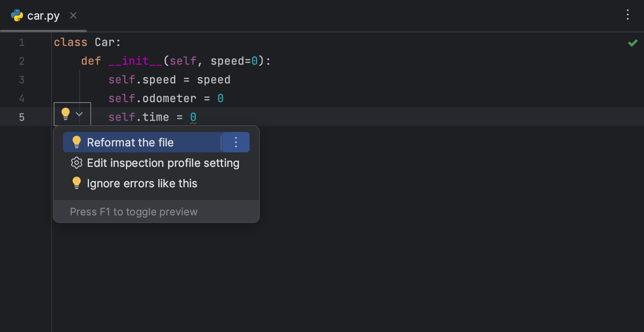644x332 pixels.
Task: Select Ignore errors like this
Action: (x=142, y=183)
